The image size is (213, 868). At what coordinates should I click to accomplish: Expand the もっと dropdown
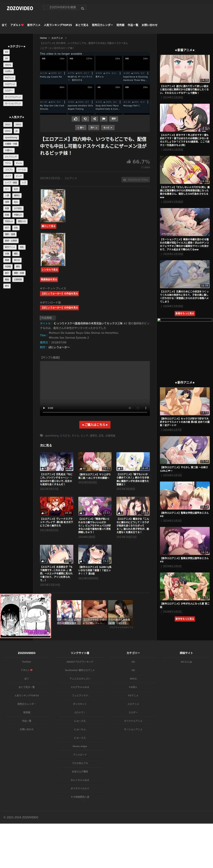108,128
